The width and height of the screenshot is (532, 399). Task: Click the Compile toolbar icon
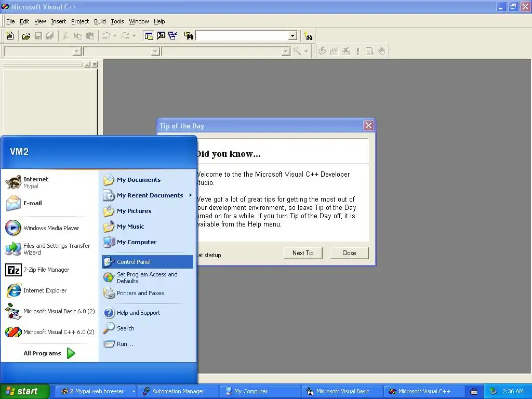point(322,51)
